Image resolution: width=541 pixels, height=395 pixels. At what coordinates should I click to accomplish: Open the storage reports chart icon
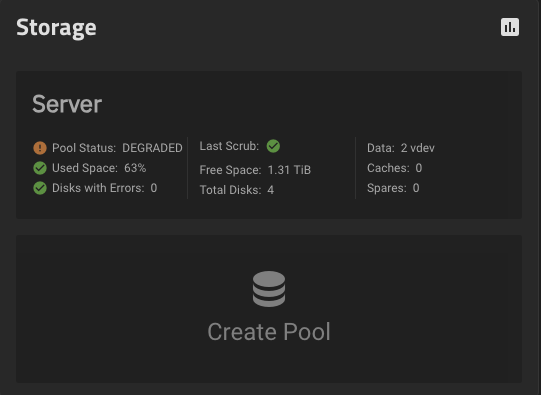tap(510, 27)
